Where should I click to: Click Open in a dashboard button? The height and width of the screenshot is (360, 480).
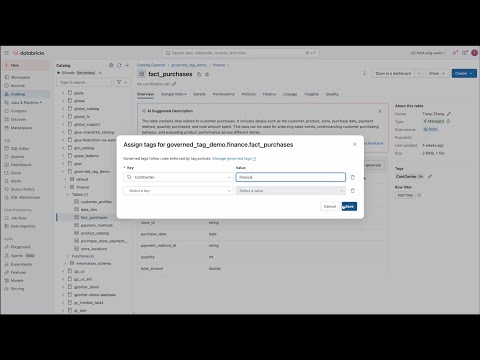[x=393, y=73]
